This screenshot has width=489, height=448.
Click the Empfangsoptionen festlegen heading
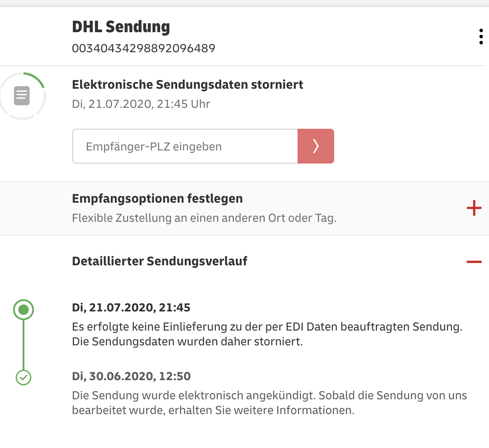pyautogui.click(x=157, y=199)
